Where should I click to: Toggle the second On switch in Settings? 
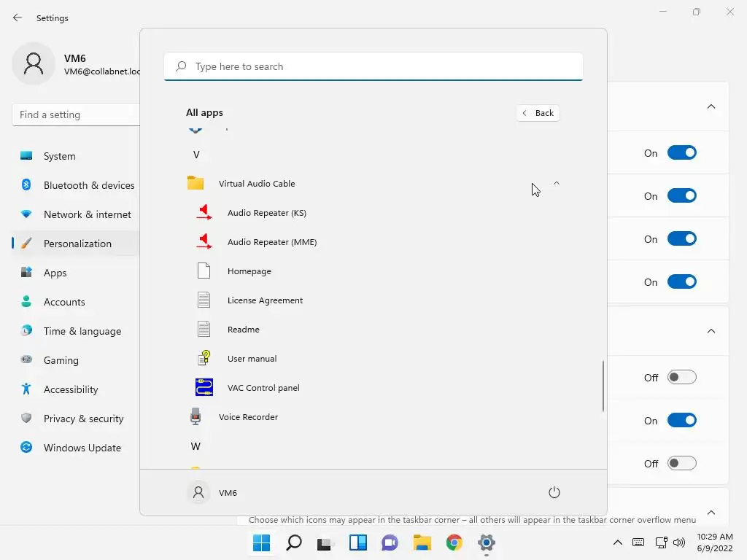682,195
